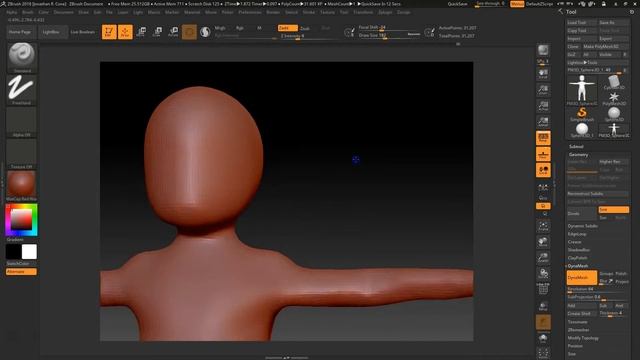Click the Divide button
Screen dimensions: 640x360
coord(581,213)
